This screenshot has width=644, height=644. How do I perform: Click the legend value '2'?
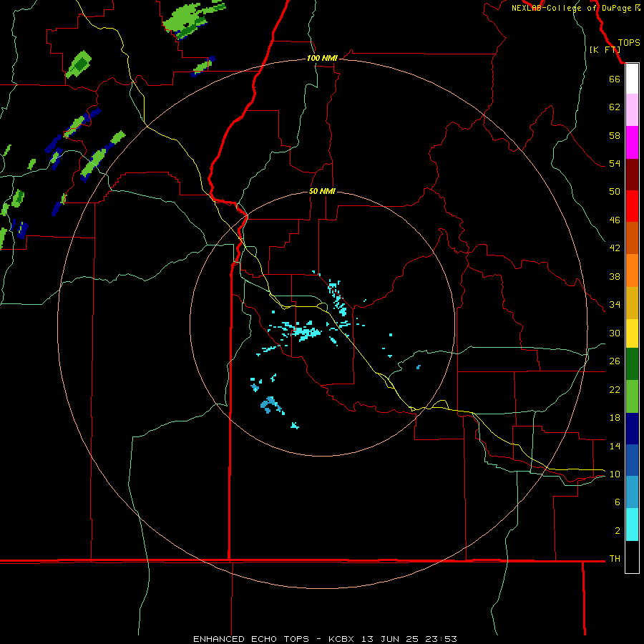coord(617,531)
